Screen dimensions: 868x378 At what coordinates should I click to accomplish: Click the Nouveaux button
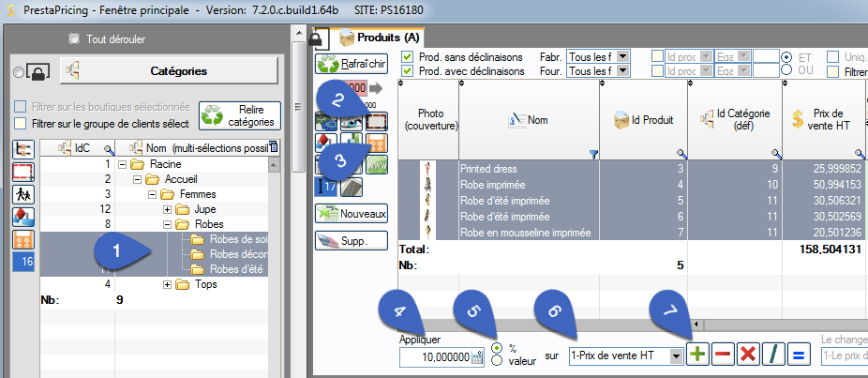(352, 214)
